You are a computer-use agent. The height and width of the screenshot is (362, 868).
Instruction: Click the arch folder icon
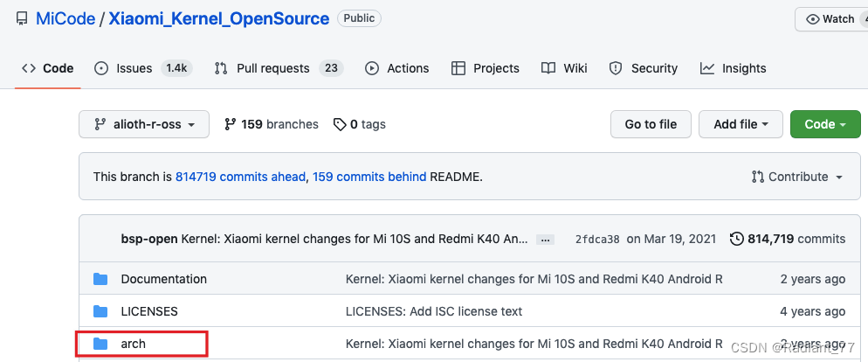point(100,344)
